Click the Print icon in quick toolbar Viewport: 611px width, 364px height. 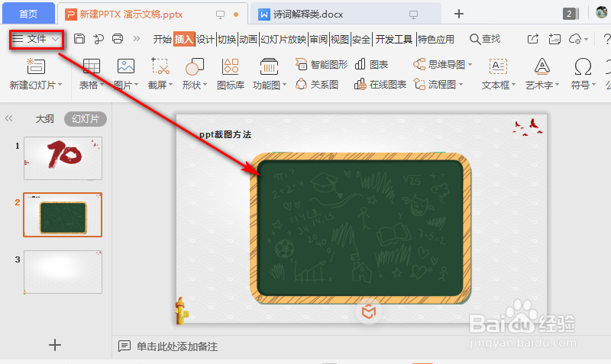pos(118,39)
